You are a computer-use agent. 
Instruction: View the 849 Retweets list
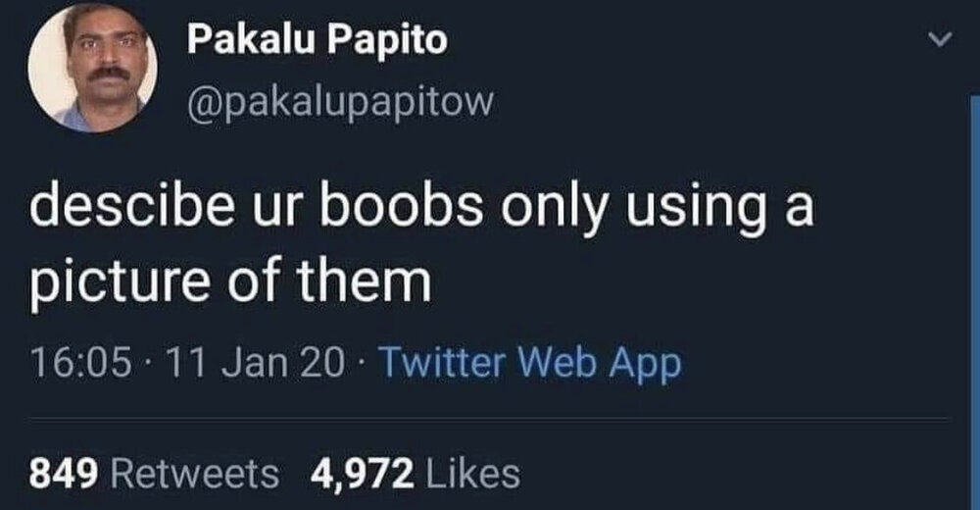(x=154, y=474)
